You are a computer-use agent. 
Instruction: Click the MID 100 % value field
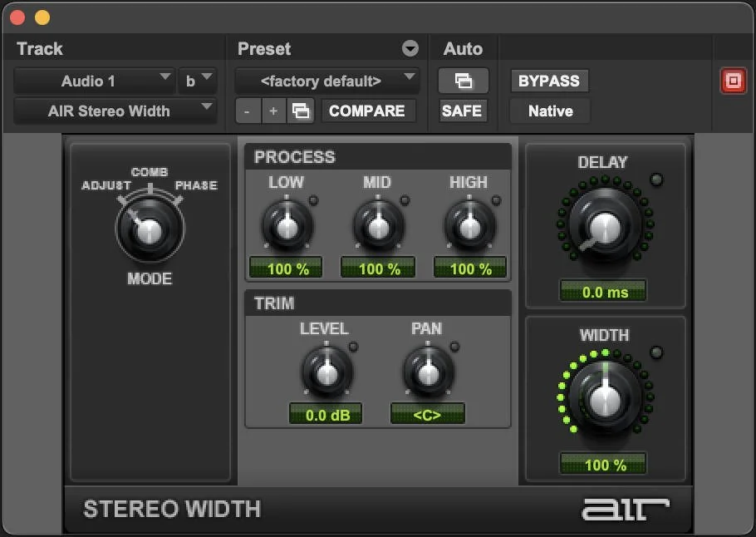tap(378, 268)
